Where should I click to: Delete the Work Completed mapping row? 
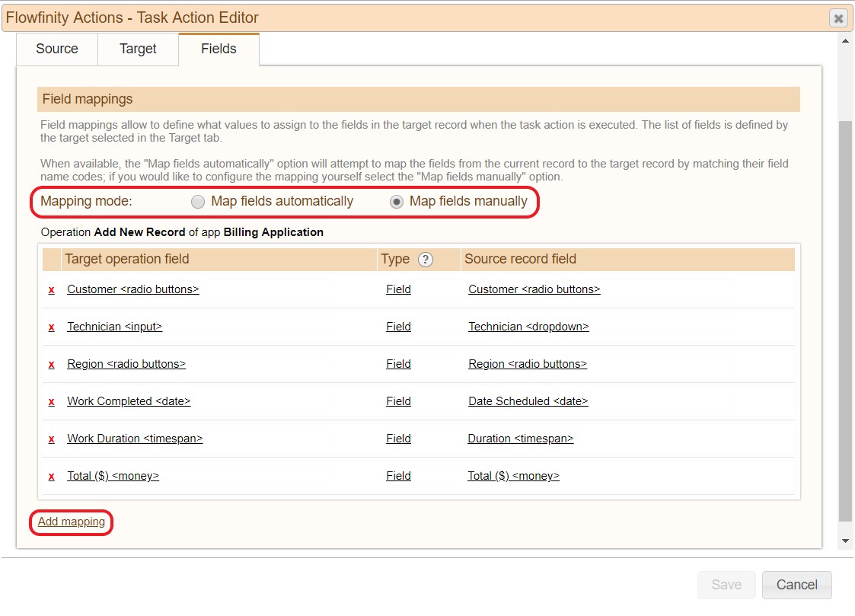[52, 402]
